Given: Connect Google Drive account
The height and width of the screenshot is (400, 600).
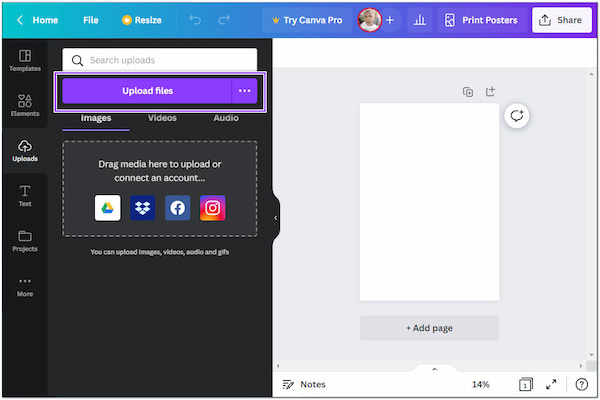Looking at the screenshot, I should [x=108, y=208].
